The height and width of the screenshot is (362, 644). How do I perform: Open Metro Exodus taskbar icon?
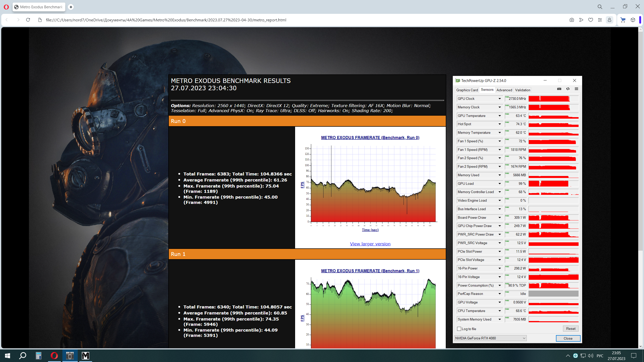(86, 355)
